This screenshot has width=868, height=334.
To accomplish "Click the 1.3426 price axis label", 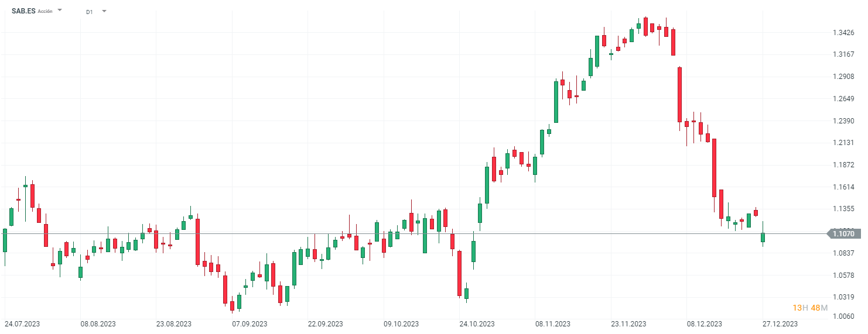I will [843, 33].
